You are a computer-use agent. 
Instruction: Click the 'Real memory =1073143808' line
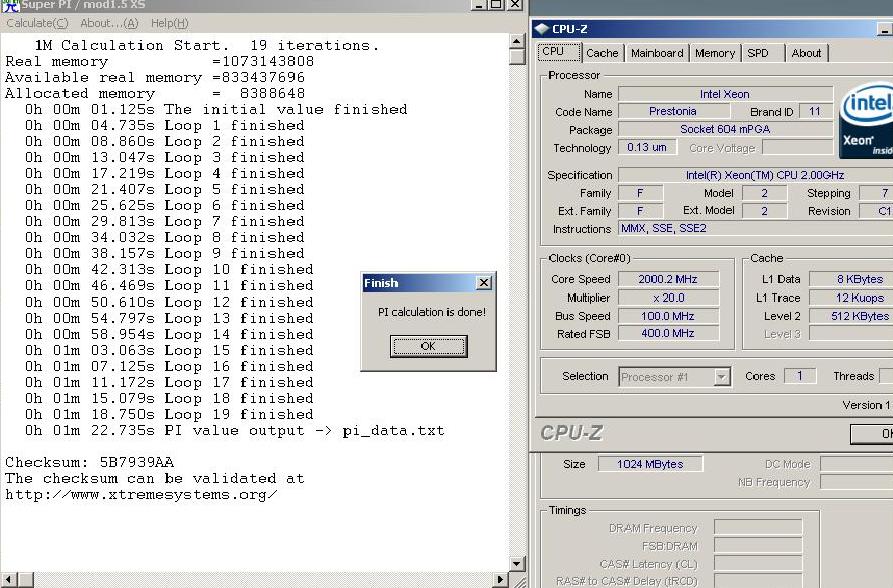[159, 62]
